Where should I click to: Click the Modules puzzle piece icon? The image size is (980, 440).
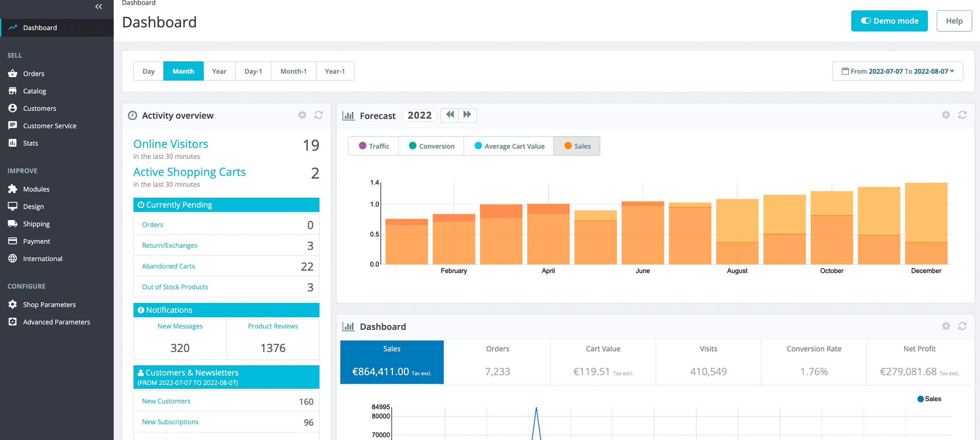coord(13,189)
